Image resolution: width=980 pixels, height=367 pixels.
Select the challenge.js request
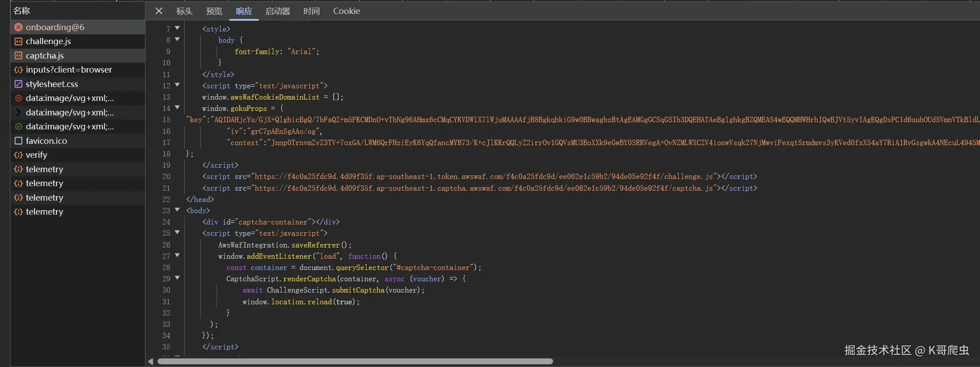(x=77, y=41)
